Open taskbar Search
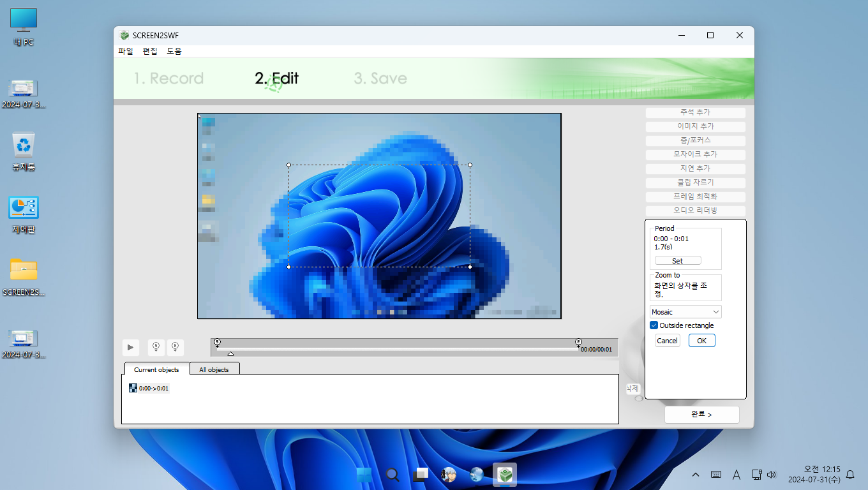Screen dimensions: 868x490 [x=393, y=475]
